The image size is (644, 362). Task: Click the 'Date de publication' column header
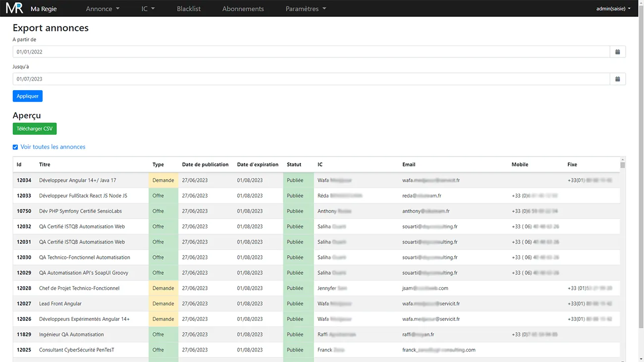click(x=205, y=164)
